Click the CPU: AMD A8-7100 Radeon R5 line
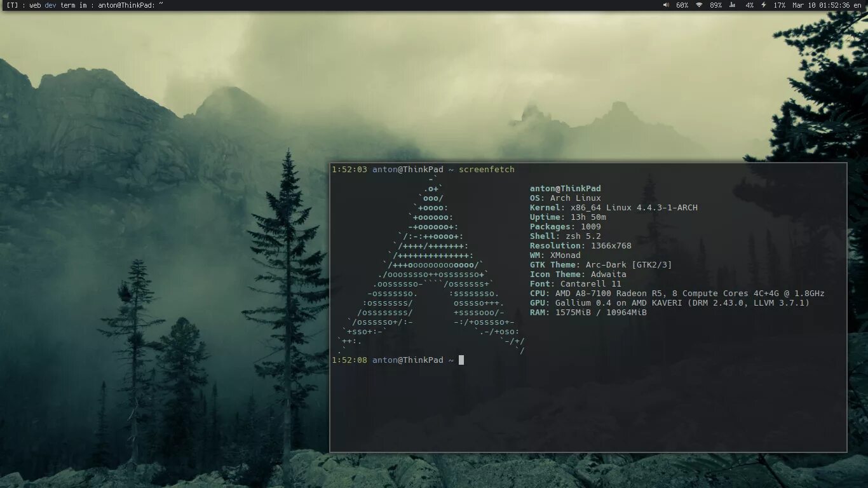This screenshot has width=868, height=488. (x=677, y=294)
